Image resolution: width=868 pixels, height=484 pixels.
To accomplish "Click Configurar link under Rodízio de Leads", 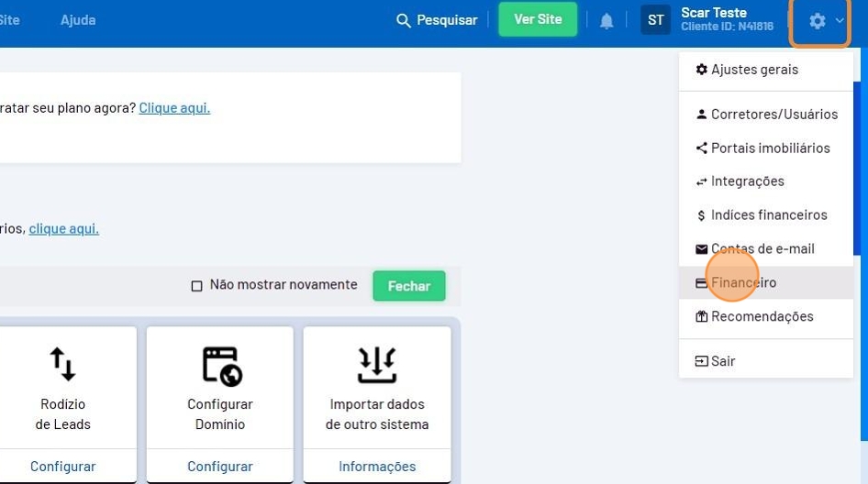I will pyautogui.click(x=62, y=467).
